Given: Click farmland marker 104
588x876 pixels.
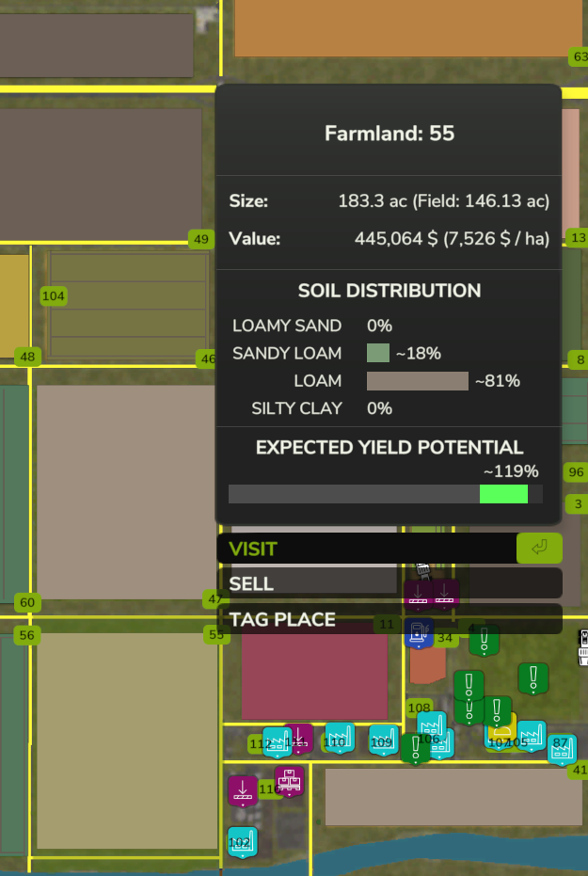Looking at the screenshot, I should point(54,296).
